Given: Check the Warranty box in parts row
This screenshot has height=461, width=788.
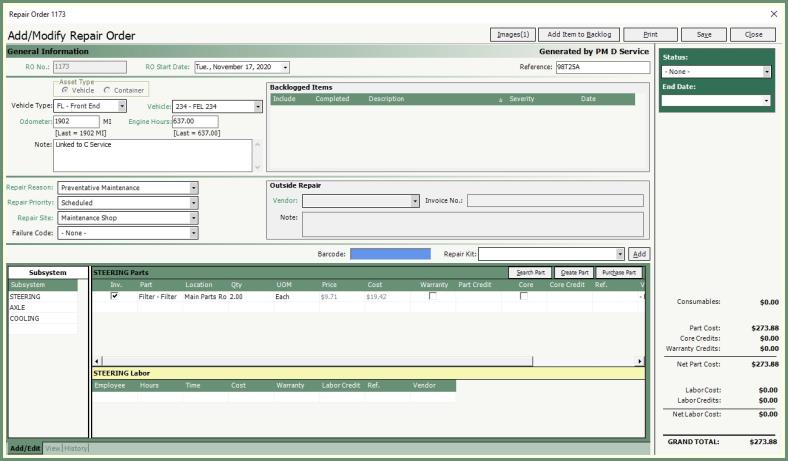Looking at the screenshot, I should pyautogui.click(x=432, y=296).
